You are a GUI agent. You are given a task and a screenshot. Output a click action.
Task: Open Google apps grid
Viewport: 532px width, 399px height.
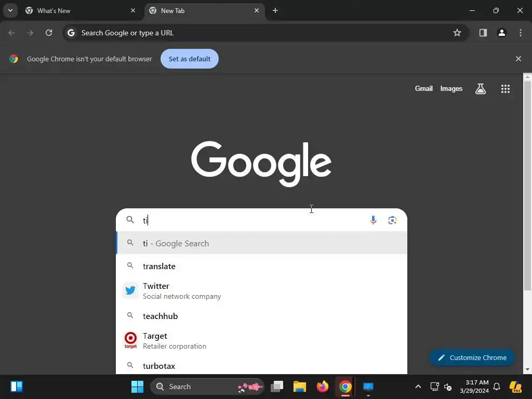pyautogui.click(x=505, y=89)
